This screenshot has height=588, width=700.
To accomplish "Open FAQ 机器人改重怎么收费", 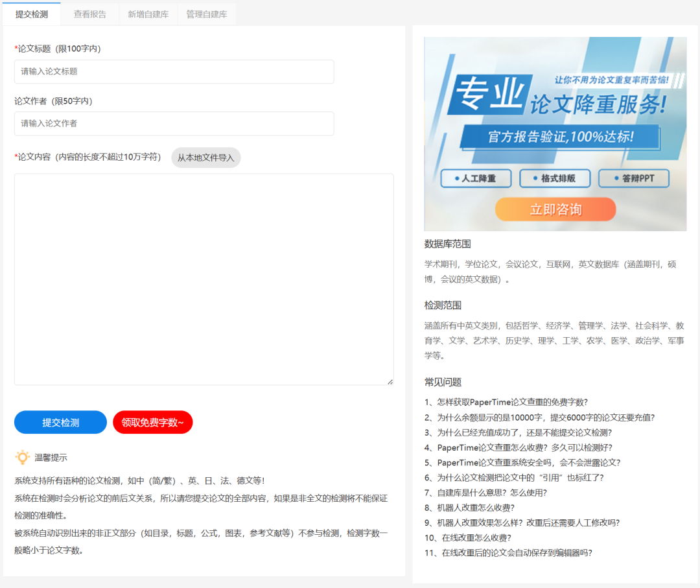I will click(x=469, y=508).
